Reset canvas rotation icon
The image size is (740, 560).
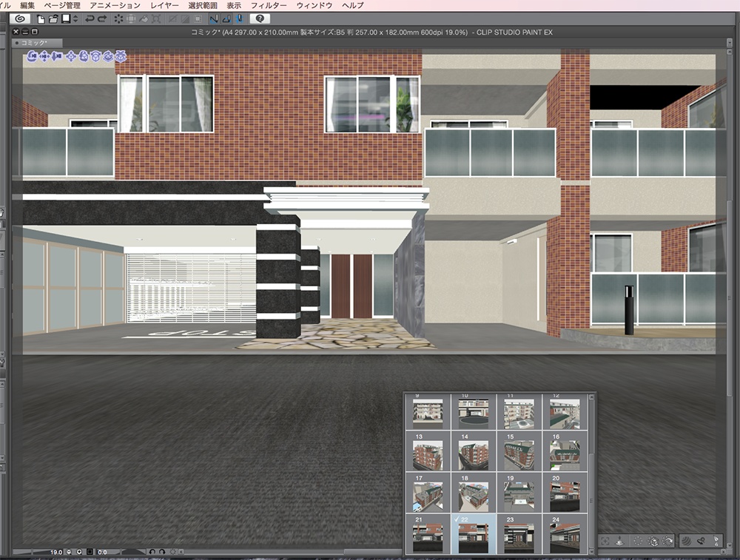click(172, 552)
